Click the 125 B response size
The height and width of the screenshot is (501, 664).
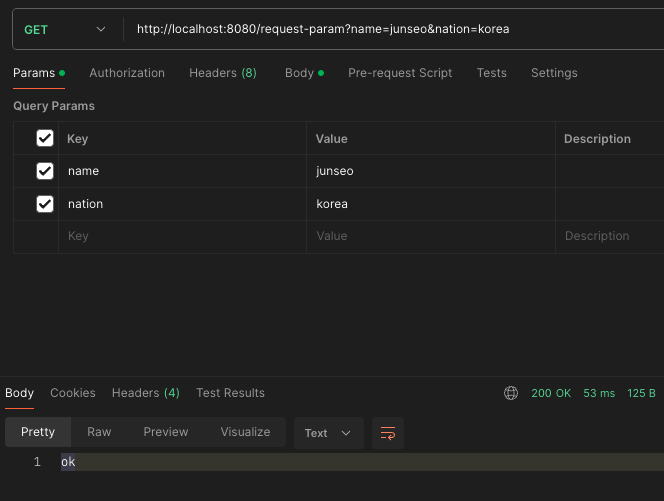tap(641, 393)
